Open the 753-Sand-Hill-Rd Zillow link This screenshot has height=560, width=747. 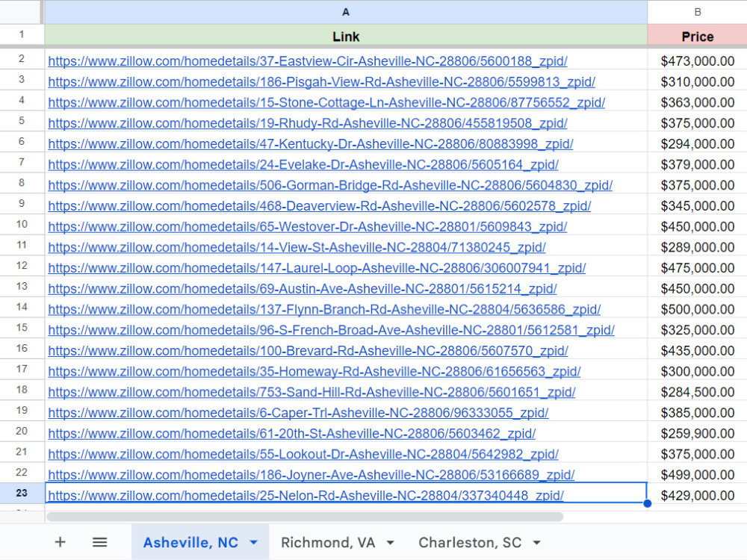point(311,393)
